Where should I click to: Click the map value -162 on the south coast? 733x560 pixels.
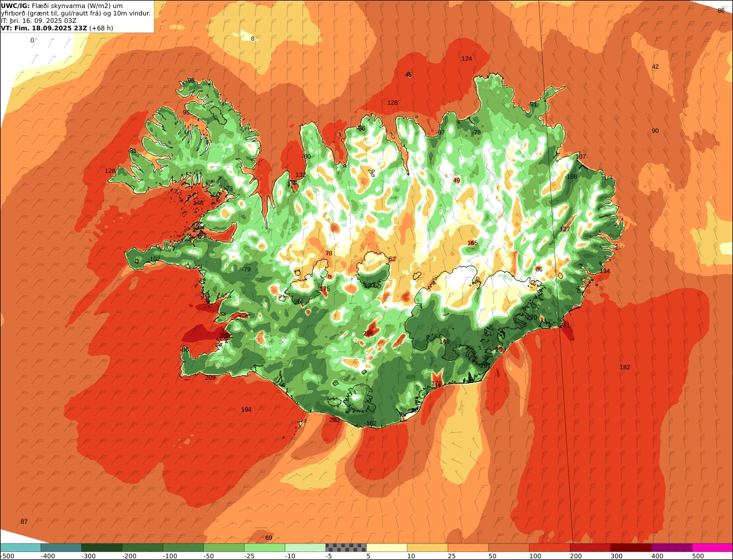pyautogui.click(x=371, y=424)
